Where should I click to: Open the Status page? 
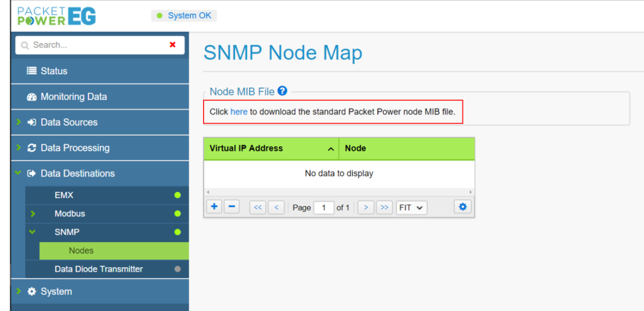click(53, 71)
